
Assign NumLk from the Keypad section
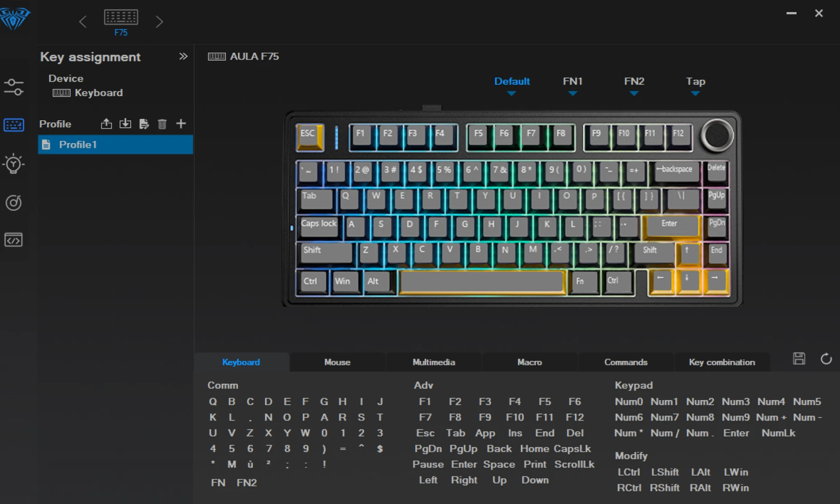click(778, 433)
